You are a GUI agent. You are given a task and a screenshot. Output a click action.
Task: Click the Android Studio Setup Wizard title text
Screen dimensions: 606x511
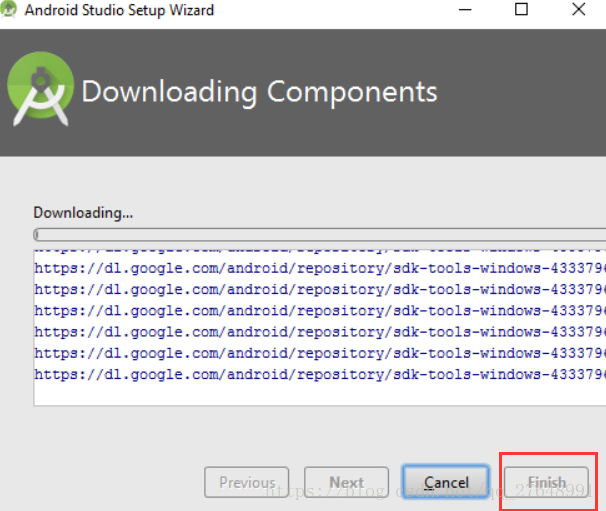(x=119, y=10)
